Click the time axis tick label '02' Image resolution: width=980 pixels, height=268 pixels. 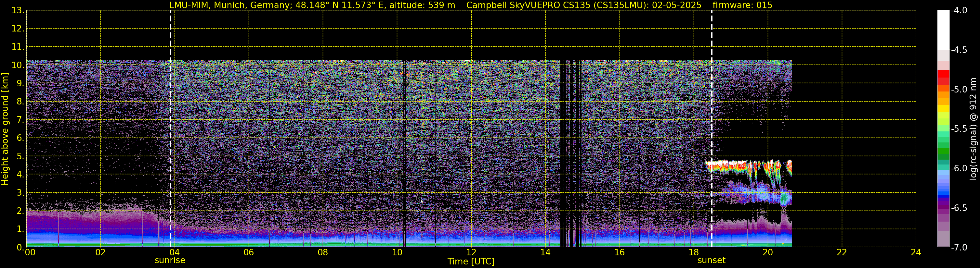coord(100,252)
